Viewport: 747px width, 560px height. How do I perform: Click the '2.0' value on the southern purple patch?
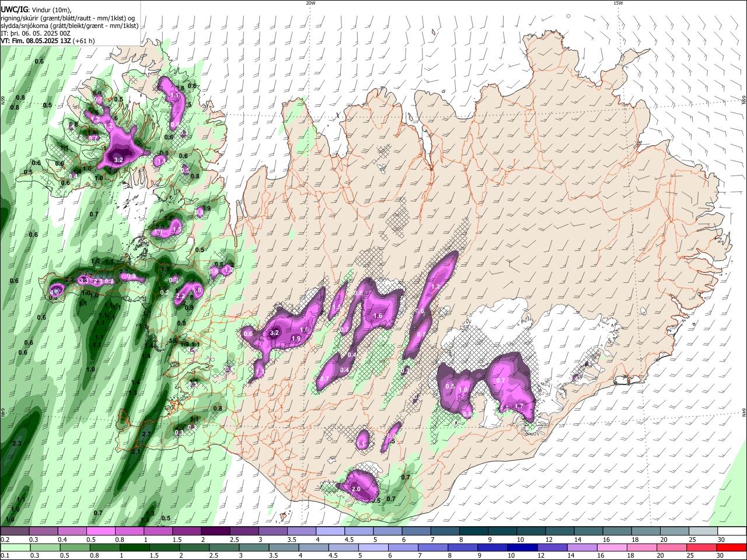[356, 489]
